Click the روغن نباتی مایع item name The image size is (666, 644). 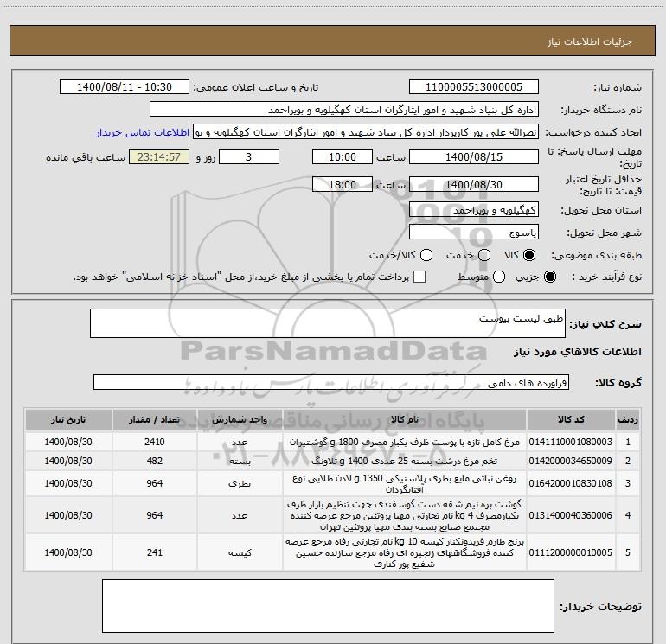(405, 484)
